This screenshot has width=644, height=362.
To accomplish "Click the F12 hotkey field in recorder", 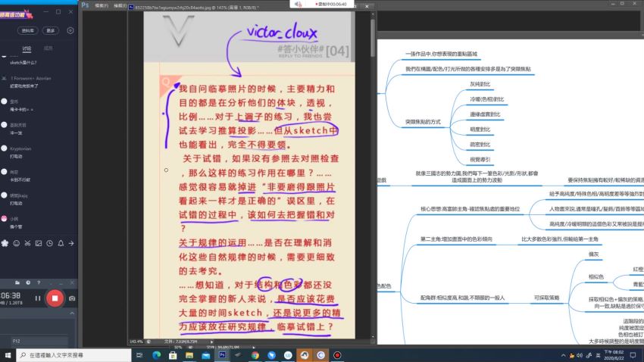I will click(39, 341).
